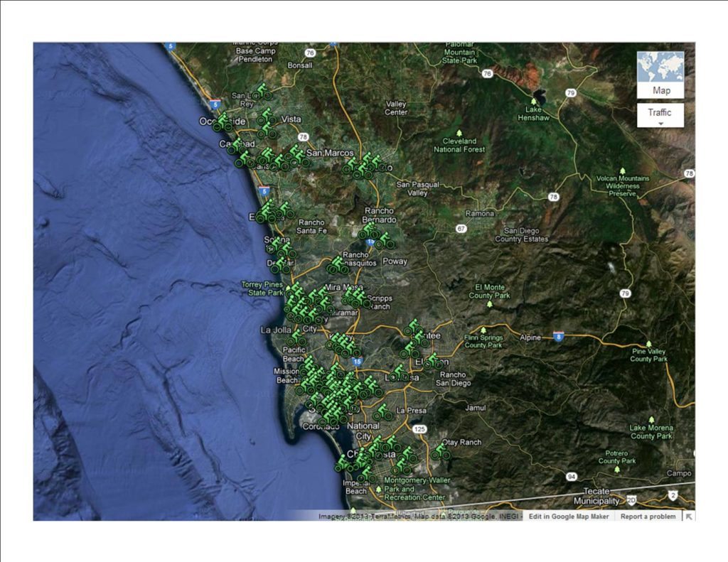Screen dimensions: 728x562
Task: Click Pine Valley County Park tree icon
Action: pos(648,344)
